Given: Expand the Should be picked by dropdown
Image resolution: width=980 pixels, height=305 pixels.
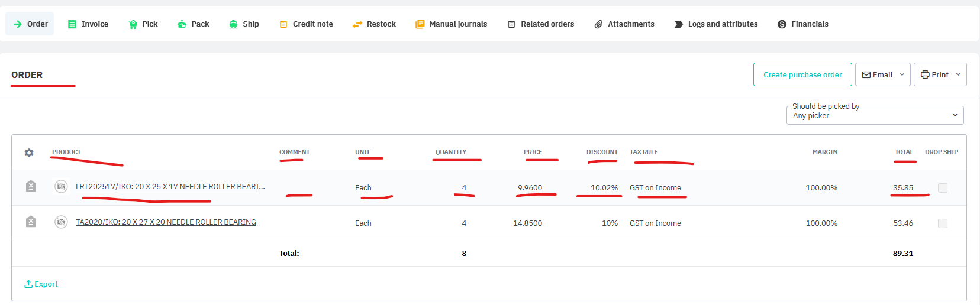Looking at the screenshot, I should pyautogui.click(x=875, y=115).
